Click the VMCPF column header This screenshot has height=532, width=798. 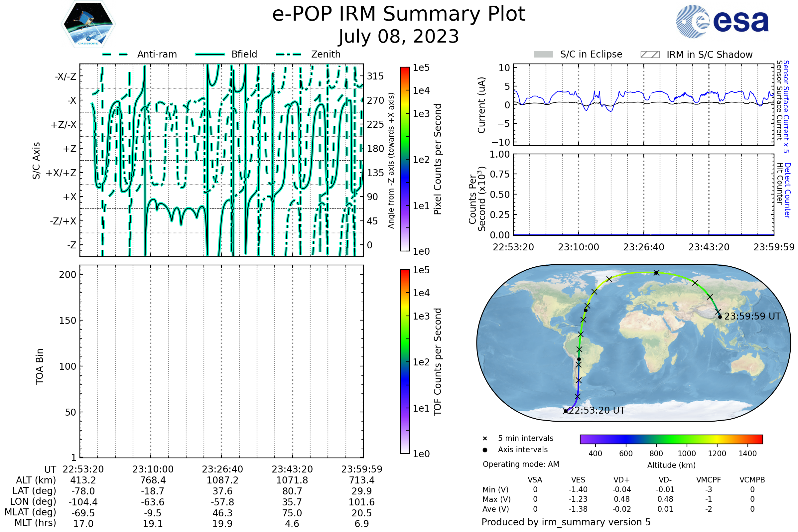click(x=709, y=480)
